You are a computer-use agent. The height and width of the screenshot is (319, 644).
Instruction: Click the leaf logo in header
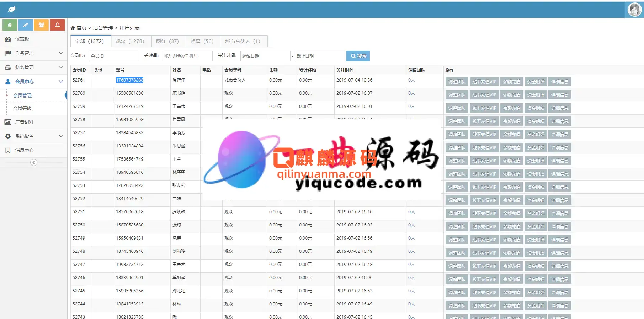click(x=11, y=10)
